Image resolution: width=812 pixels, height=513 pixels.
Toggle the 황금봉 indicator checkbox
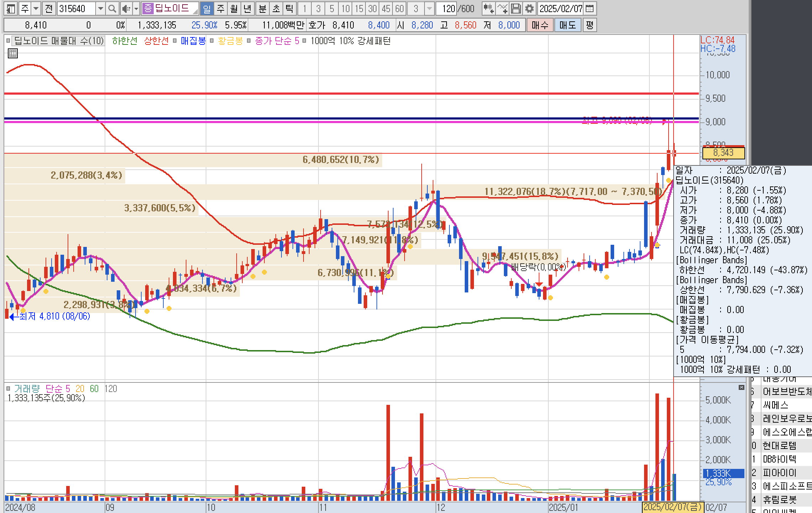pos(212,41)
